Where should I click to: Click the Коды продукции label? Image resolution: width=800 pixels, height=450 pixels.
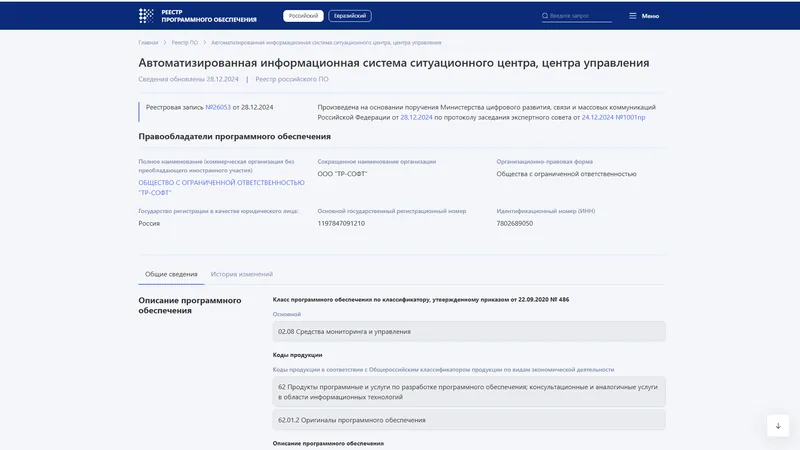297,355
